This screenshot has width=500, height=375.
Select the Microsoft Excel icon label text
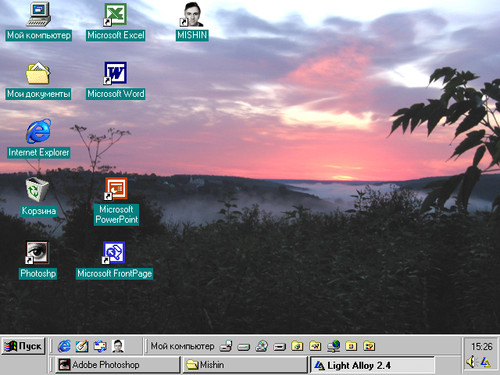pos(116,35)
